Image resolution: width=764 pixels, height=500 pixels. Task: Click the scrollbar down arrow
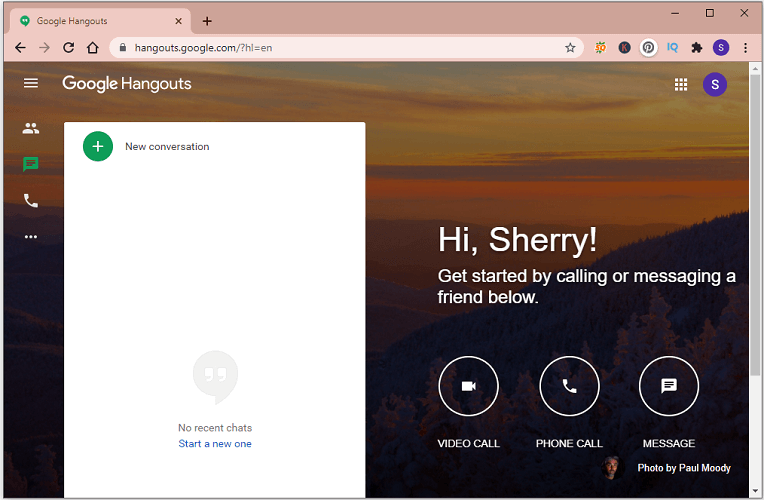tap(755, 491)
